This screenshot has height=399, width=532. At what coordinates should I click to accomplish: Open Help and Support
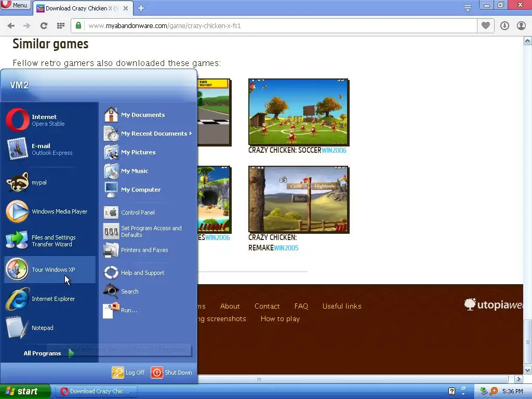click(148, 273)
